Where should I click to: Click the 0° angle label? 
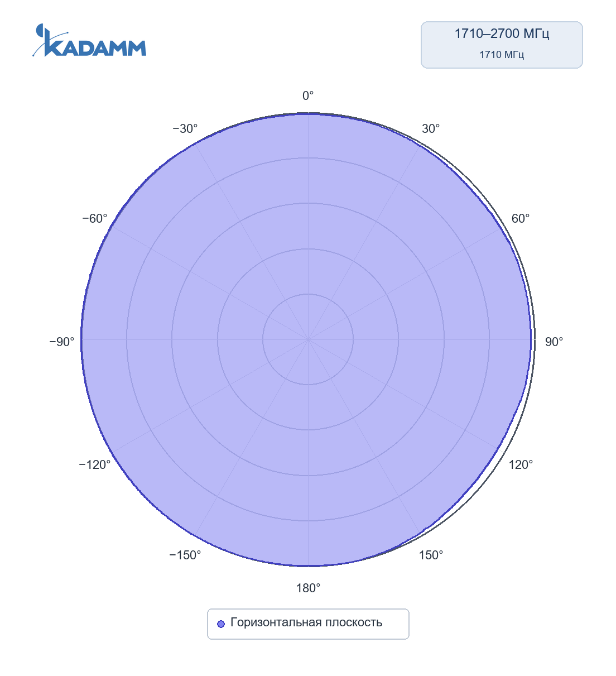(308, 96)
